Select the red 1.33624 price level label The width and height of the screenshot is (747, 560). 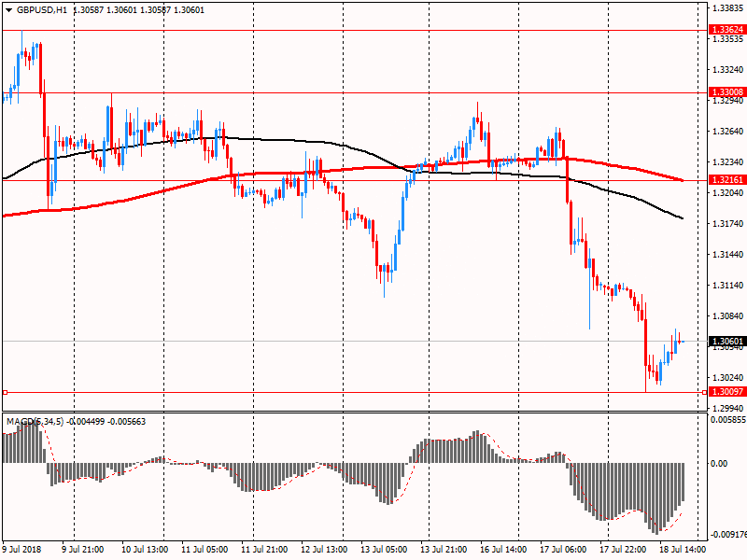click(727, 30)
